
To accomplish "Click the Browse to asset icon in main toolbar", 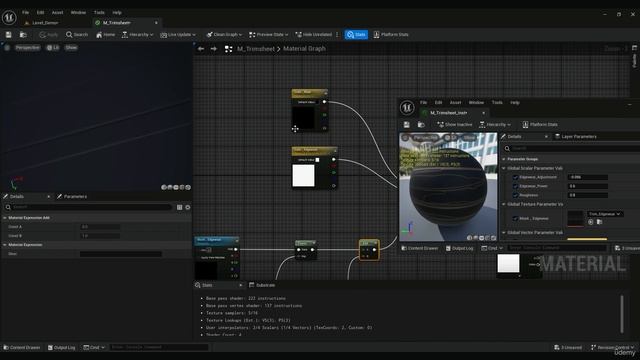I will pos(23,35).
